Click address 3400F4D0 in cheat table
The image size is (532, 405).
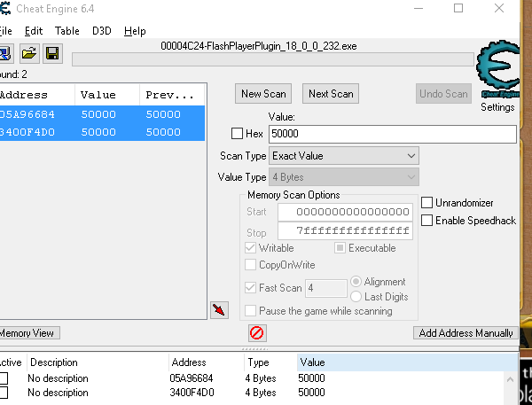click(192, 393)
